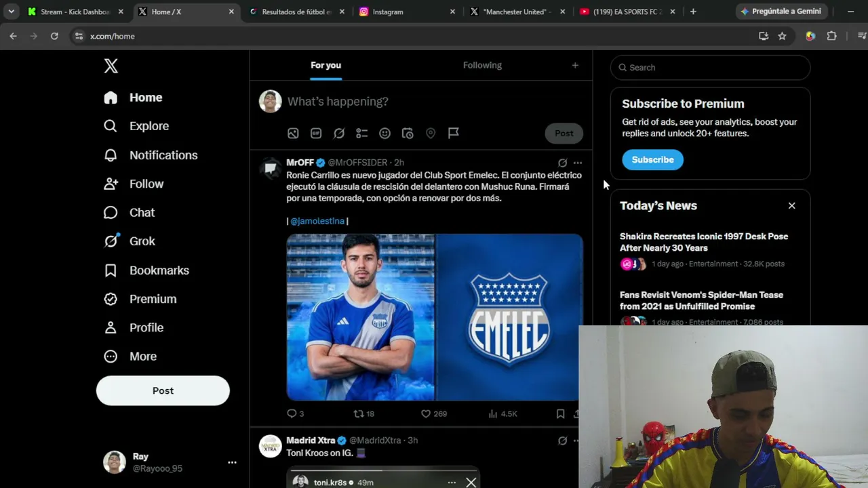Click the flag icon in the composer toolbar
The width and height of the screenshot is (868, 488).
pyautogui.click(x=454, y=134)
